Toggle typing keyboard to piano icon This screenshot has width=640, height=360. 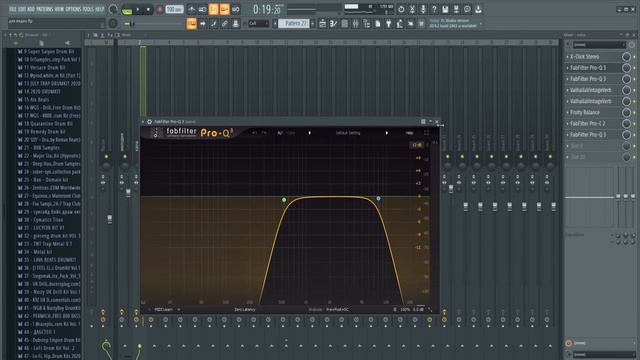pos(191,24)
